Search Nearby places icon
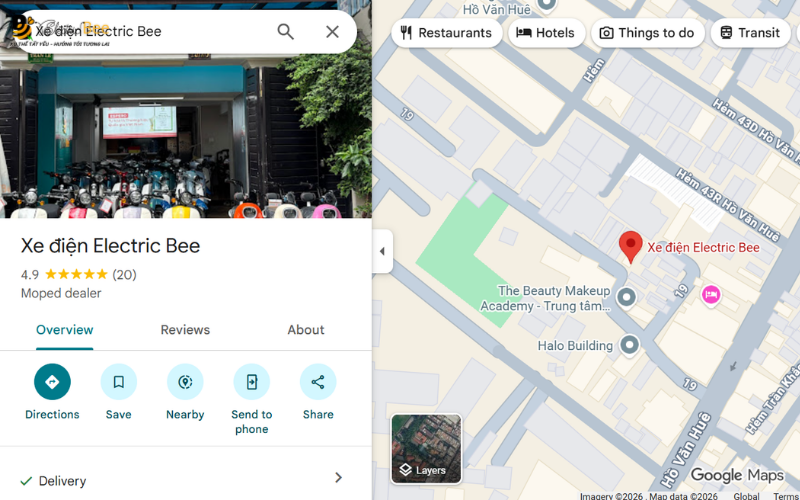 click(x=185, y=382)
